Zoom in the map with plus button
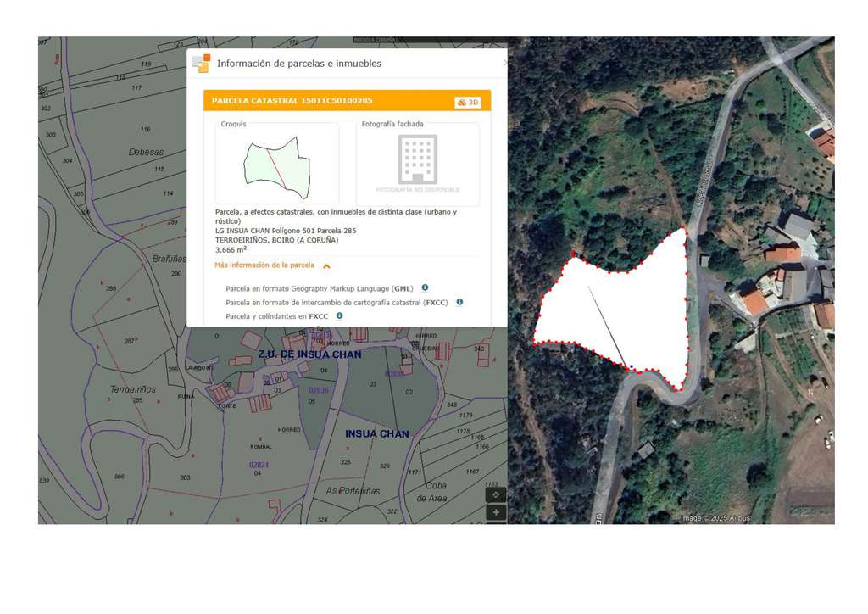 click(x=496, y=512)
